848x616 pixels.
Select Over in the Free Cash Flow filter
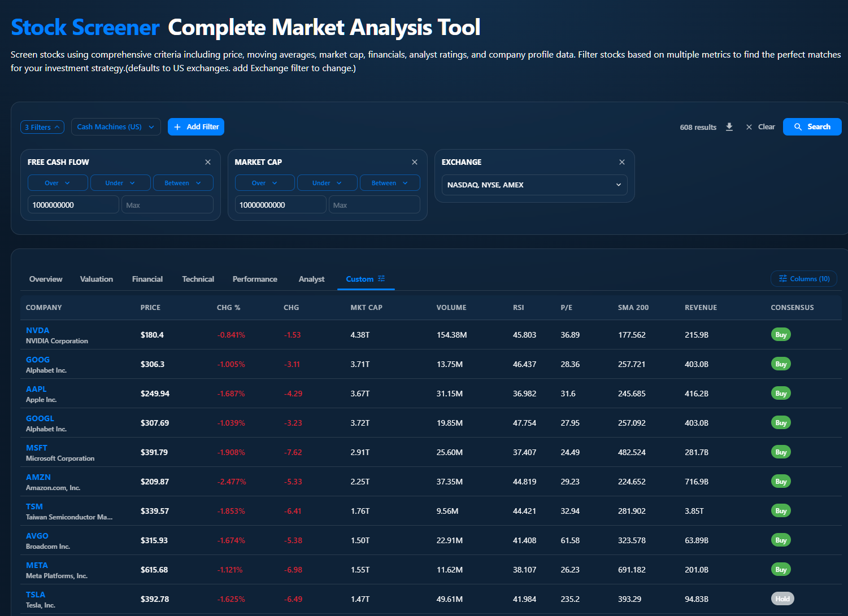tap(58, 183)
